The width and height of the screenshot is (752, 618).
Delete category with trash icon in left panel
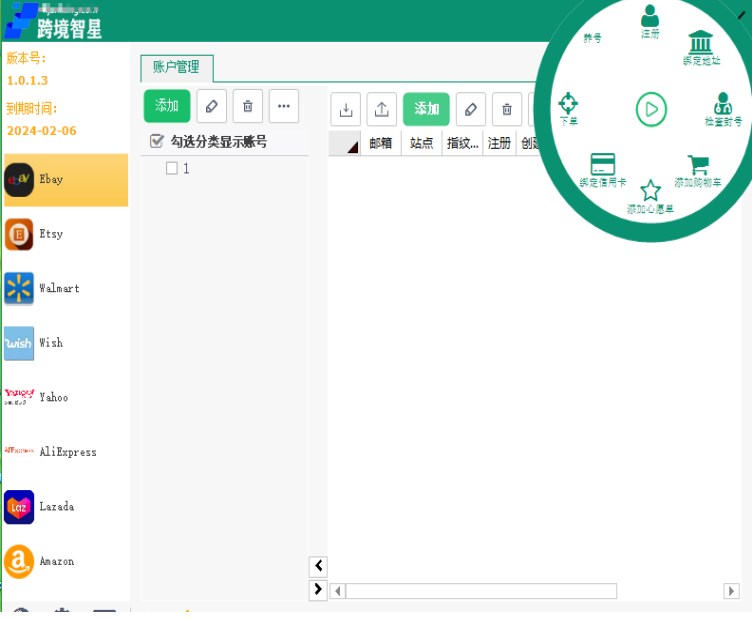click(248, 106)
